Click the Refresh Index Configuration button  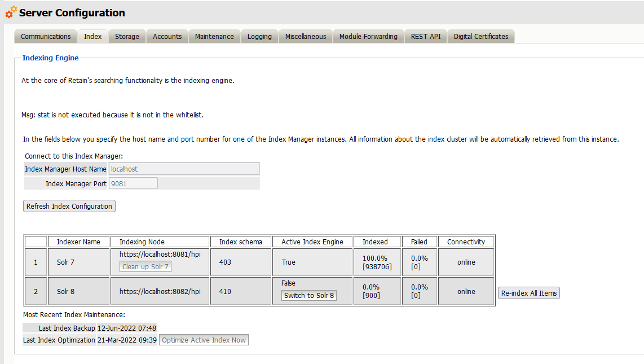(69, 206)
